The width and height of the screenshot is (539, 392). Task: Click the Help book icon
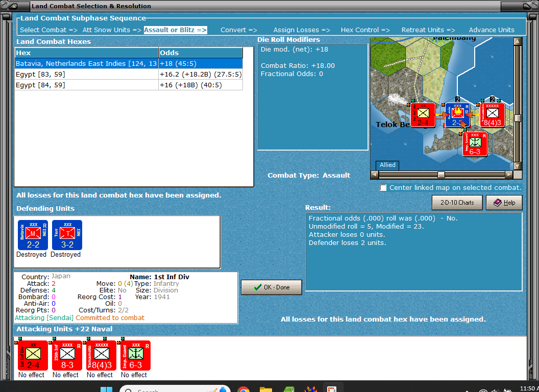(x=498, y=203)
